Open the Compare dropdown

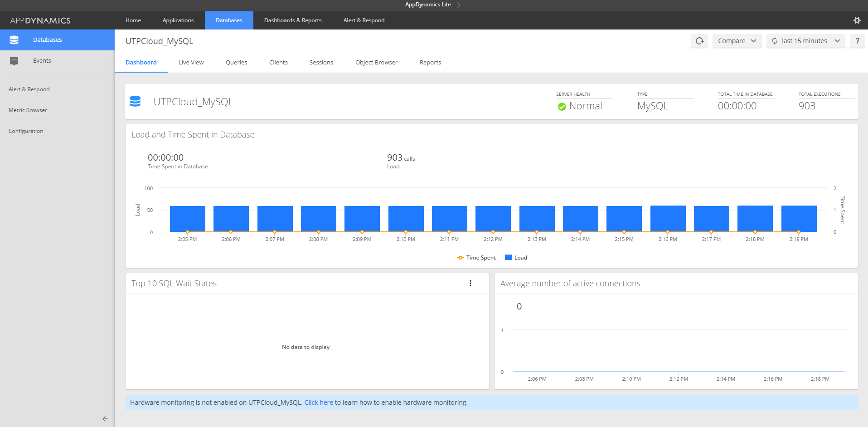737,41
